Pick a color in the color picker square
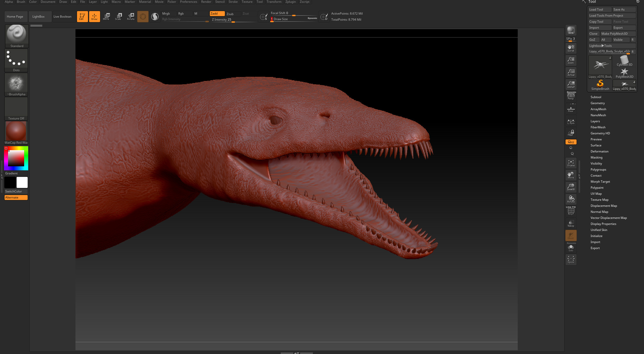Screen dimensions: 644x354 coord(16,158)
